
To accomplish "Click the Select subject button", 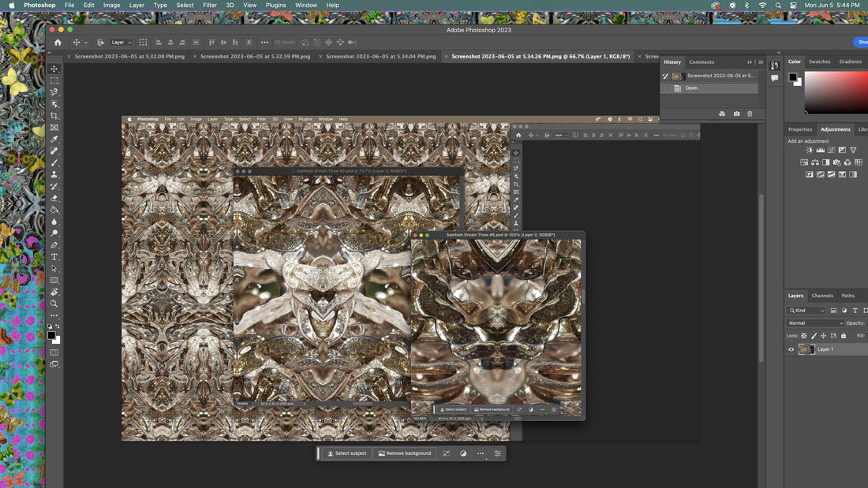I will pyautogui.click(x=347, y=453).
